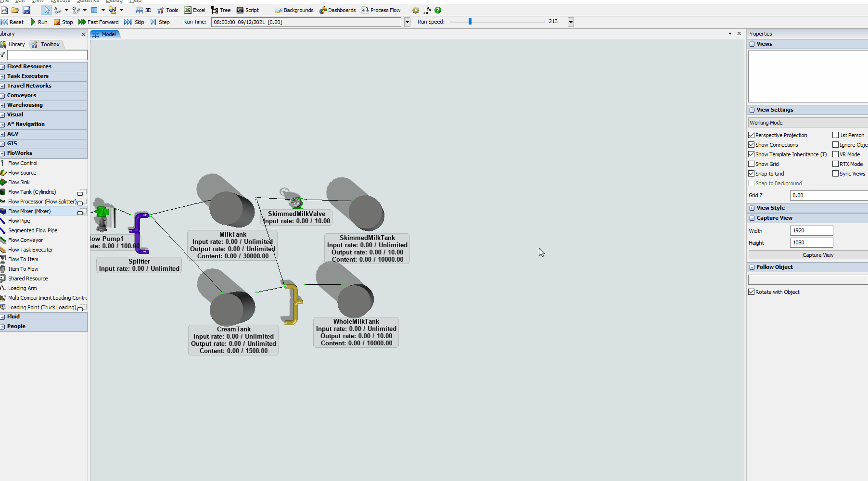Toggle Perspective Projection checkbox
The image size is (868, 481).
click(752, 135)
